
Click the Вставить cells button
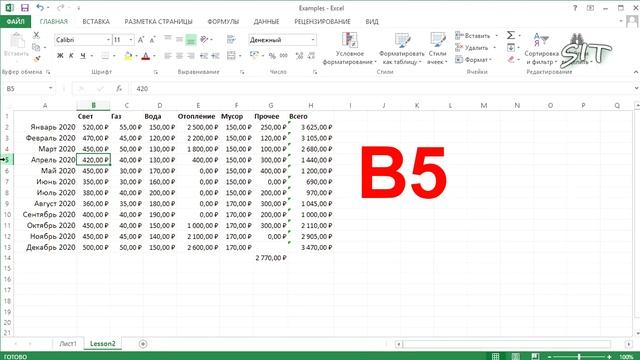(473, 36)
